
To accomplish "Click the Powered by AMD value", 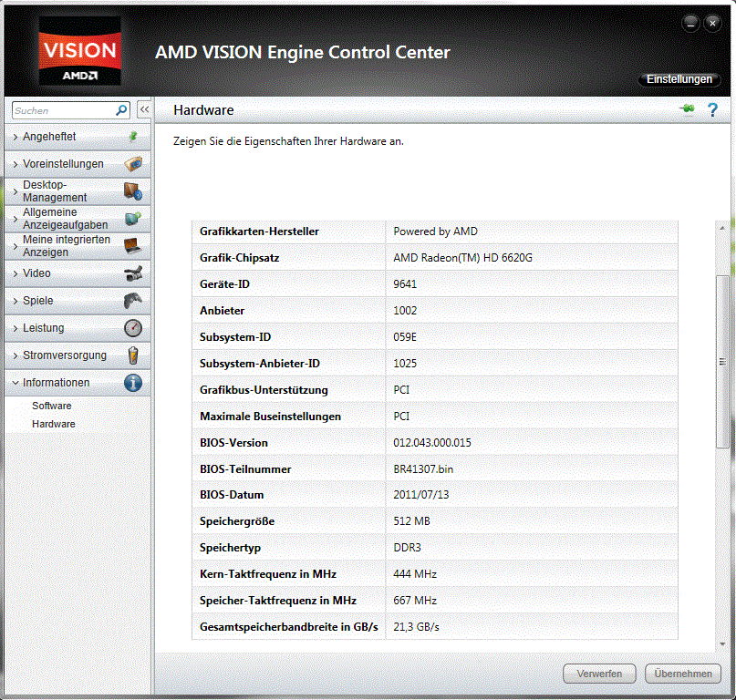I will click(436, 232).
